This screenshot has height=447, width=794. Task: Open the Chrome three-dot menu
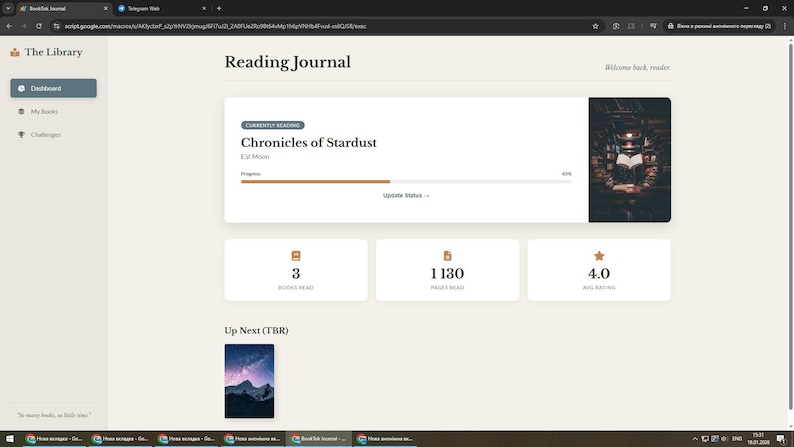pyautogui.click(x=785, y=26)
